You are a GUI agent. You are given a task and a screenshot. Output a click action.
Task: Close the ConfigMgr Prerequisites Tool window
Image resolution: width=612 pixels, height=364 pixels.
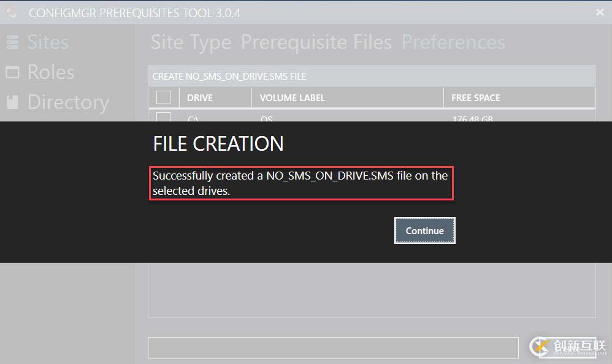pos(600,12)
